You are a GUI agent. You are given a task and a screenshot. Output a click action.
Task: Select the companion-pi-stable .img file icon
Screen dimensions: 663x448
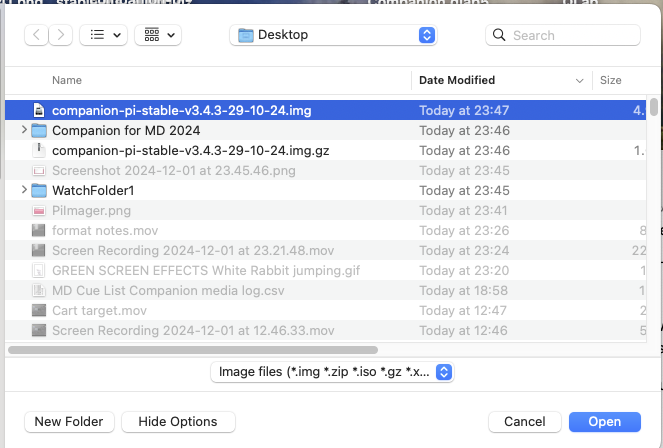[x=39, y=110]
